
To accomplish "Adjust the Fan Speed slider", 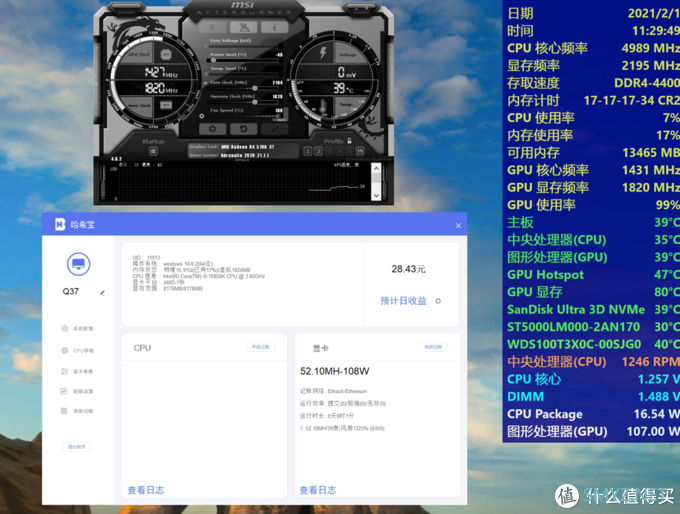I will point(244,116).
